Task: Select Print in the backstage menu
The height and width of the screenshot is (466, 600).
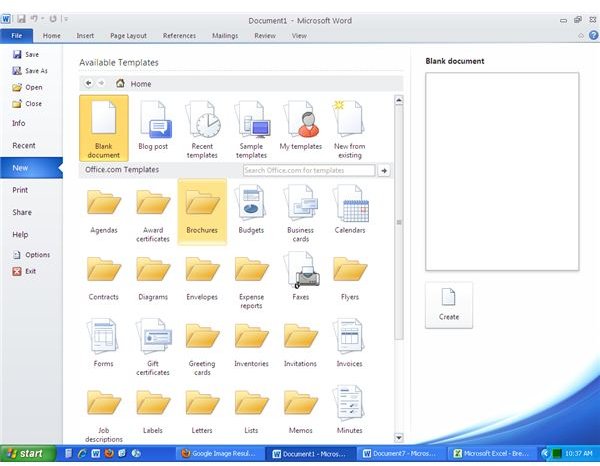Action: [x=20, y=190]
